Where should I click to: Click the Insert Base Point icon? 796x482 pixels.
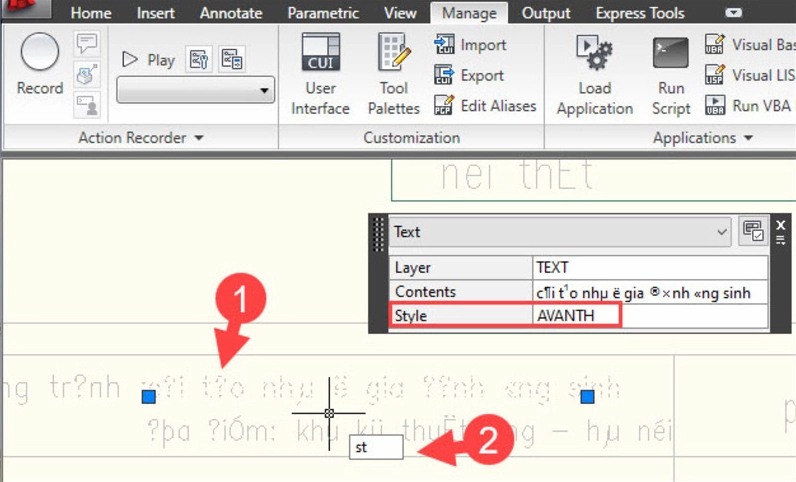[87, 75]
